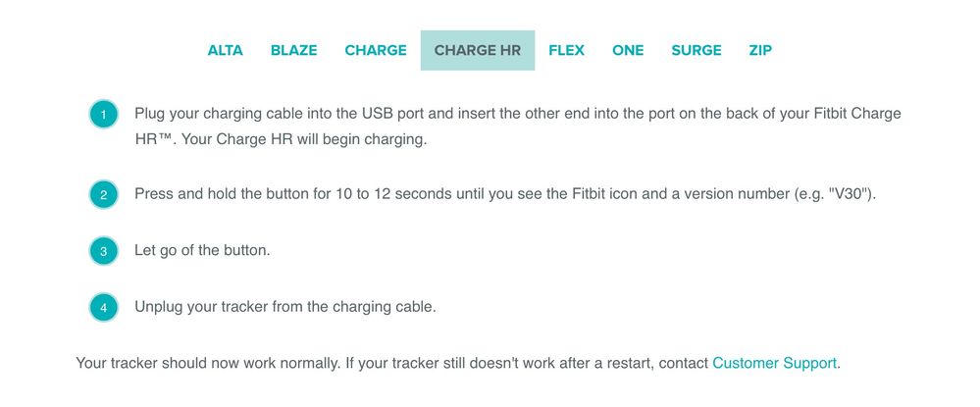Select the step 4 numbered circle icon
Screen dimensions: 980x407
click(103, 308)
